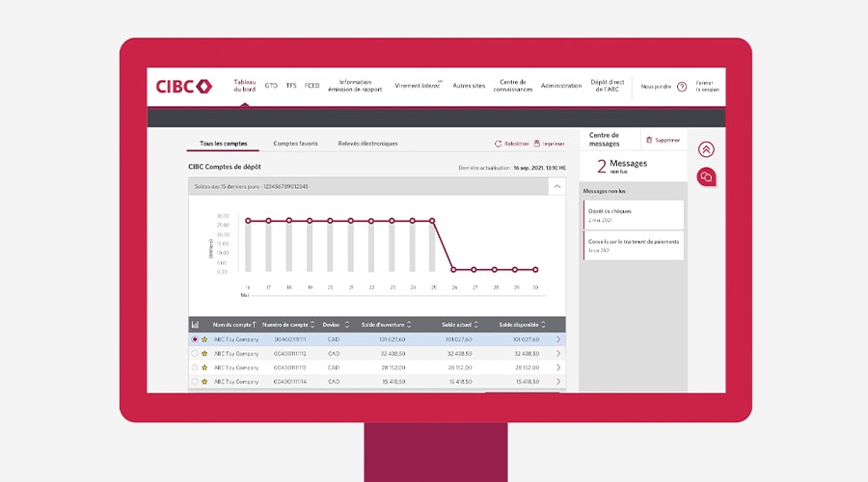Sort by Numéro de compte arrows
Viewport: 868px width, 482px height.
coord(312,325)
